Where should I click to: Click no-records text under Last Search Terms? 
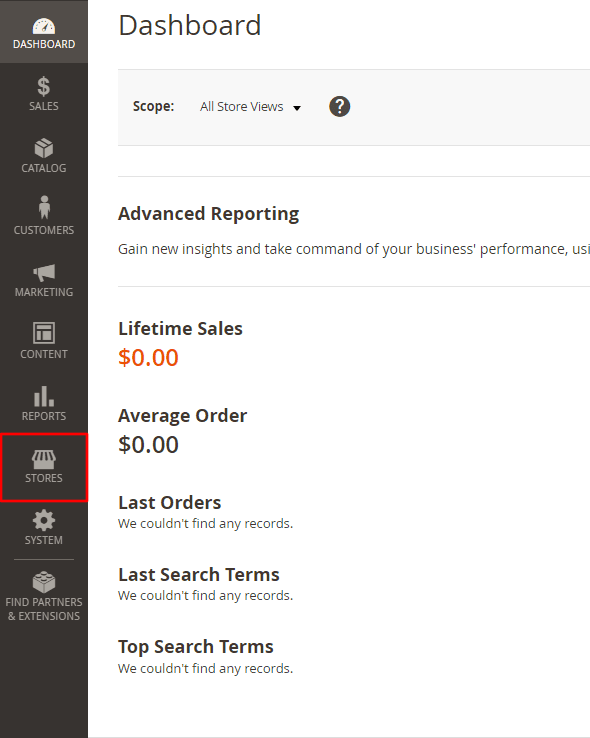click(206, 596)
